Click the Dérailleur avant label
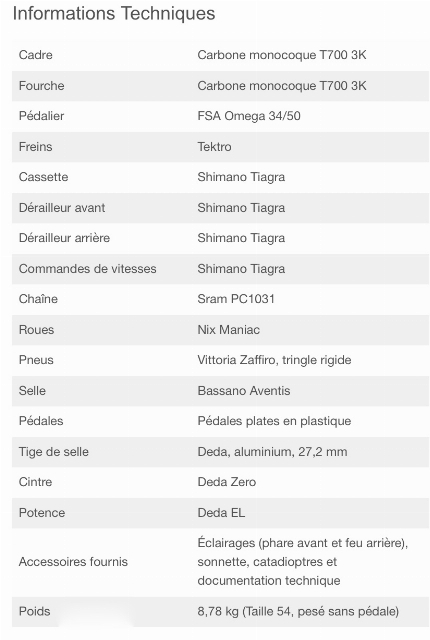This screenshot has height=640, width=430. 62,208
